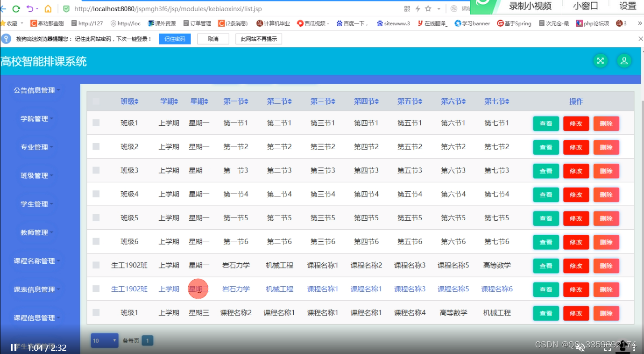Expand 教师管理 sidebar menu

[37, 233]
